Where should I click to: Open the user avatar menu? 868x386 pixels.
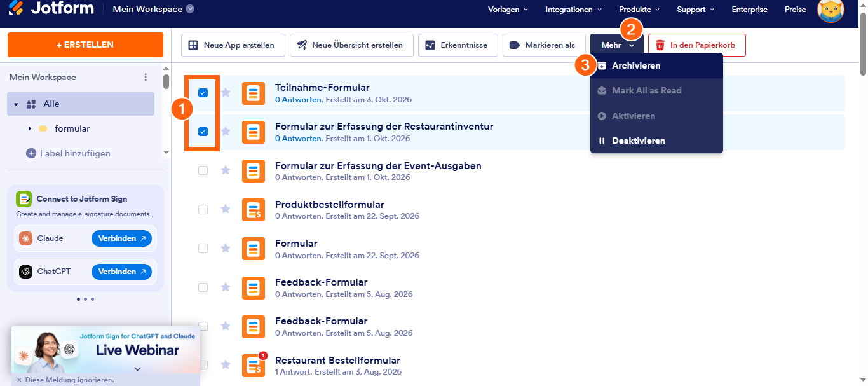831,10
